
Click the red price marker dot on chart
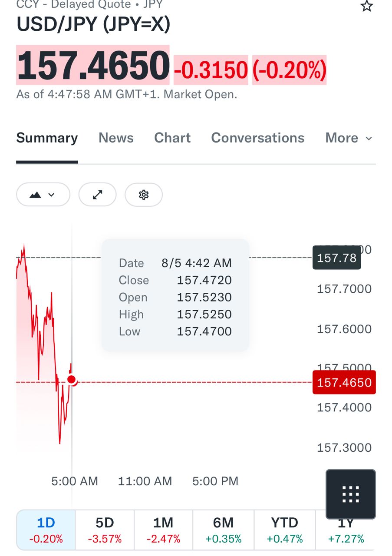[x=72, y=380]
